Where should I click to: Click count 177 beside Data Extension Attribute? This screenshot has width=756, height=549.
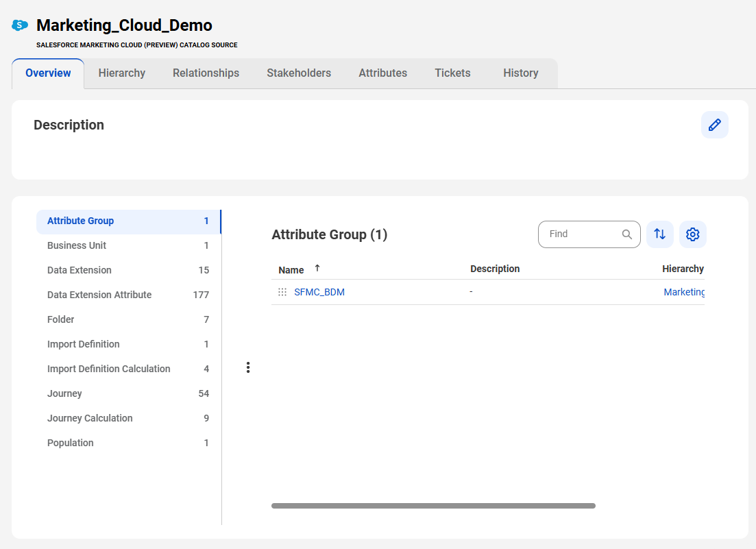(201, 295)
